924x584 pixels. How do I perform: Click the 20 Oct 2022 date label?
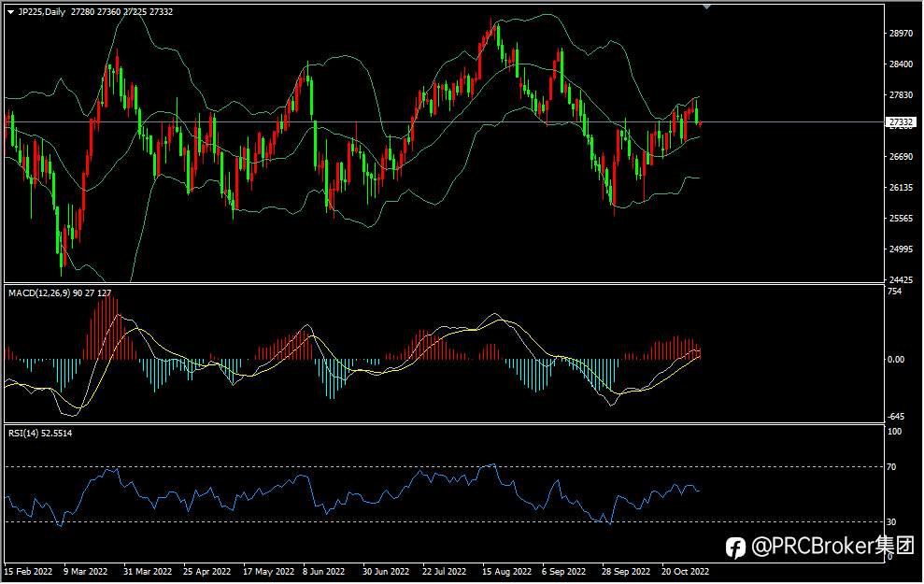pos(685,572)
